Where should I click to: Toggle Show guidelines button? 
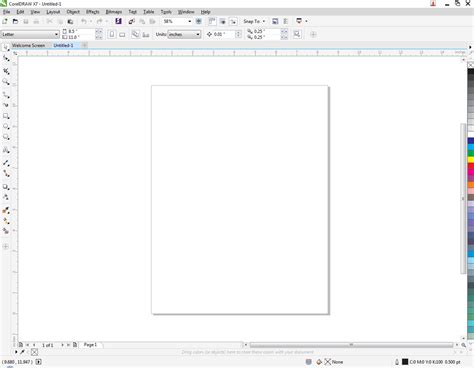[233, 21]
